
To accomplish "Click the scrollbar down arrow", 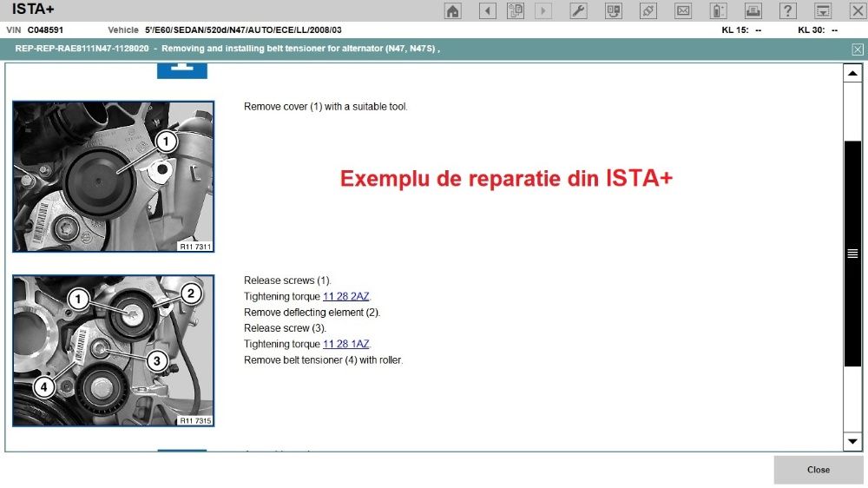I will coord(852,441).
